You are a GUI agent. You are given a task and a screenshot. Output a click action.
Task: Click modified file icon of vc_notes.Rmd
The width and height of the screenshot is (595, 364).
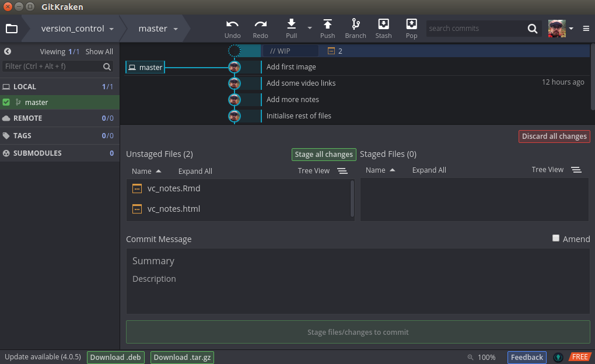[x=137, y=188]
